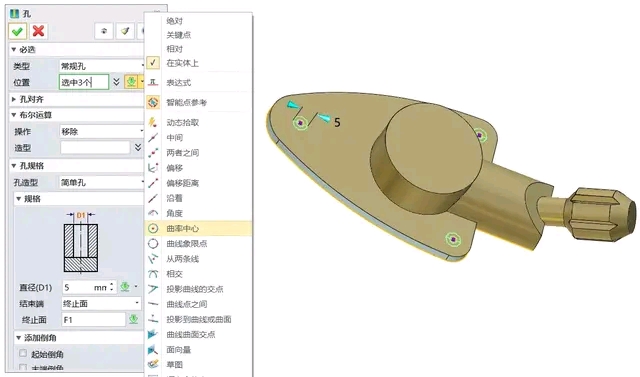Viewport: 640px width, 377px height.
Task: Cancel the hole dialog with red X
Action: (x=38, y=31)
